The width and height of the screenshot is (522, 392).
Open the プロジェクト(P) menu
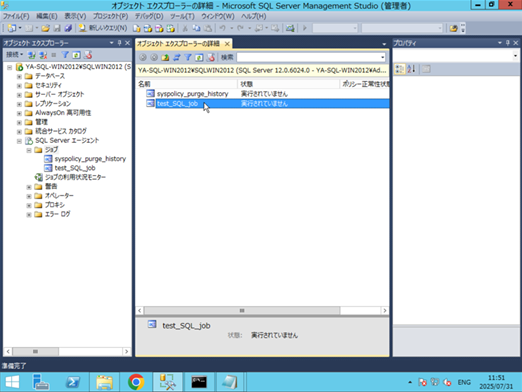point(110,16)
